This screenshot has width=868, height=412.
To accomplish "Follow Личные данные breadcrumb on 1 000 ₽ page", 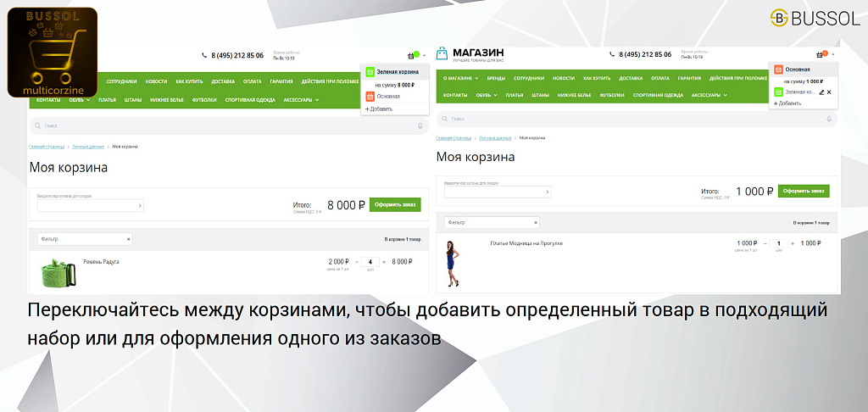I will pos(495,137).
